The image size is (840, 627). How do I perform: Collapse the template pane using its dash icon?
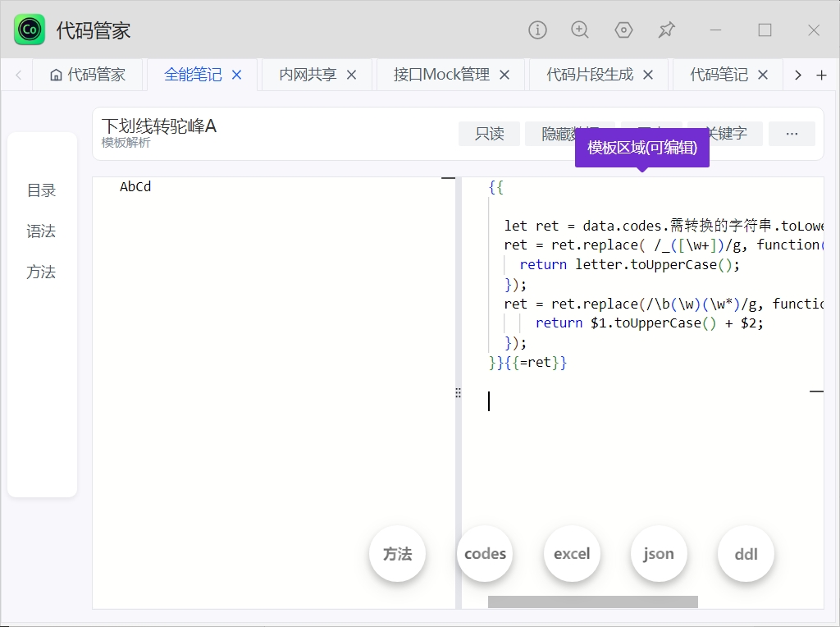pyautogui.click(x=816, y=391)
